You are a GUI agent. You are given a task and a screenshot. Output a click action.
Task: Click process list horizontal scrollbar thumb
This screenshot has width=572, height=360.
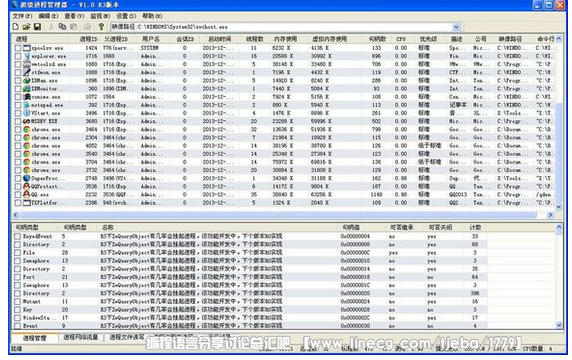(x=278, y=215)
